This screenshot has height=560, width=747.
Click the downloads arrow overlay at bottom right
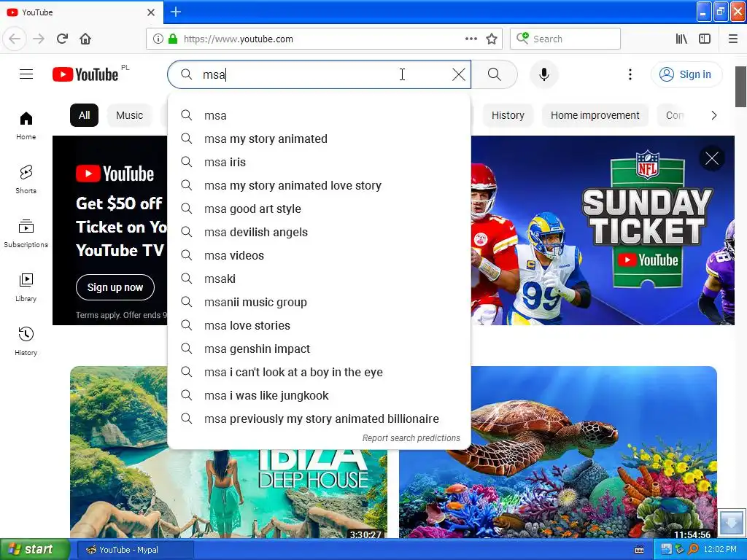click(731, 522)
